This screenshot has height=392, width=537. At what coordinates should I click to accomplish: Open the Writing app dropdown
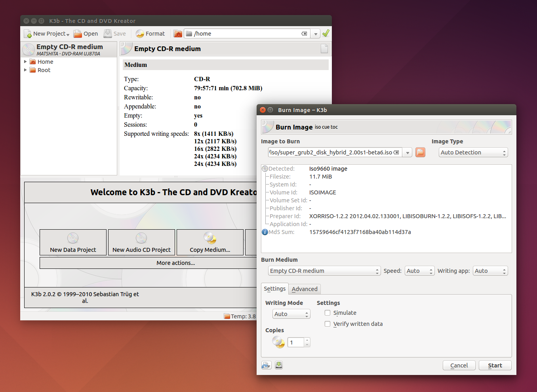click(490, 271)
